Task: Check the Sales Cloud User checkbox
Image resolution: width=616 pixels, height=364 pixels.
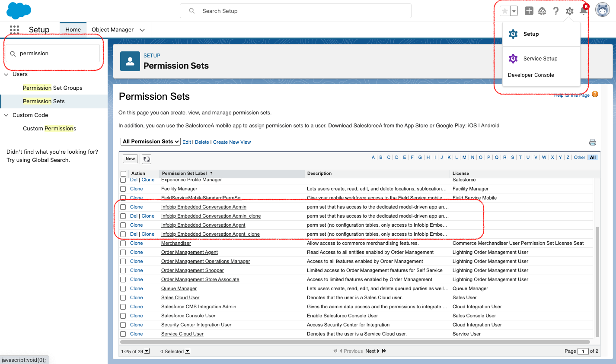Action: 123,298
